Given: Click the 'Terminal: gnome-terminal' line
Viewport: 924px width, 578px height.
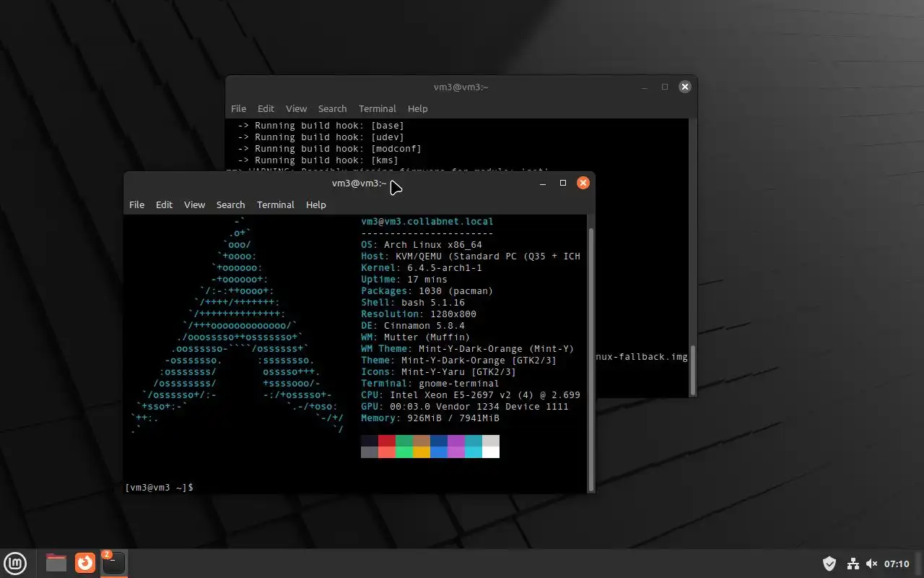Looking at the screenshot, I should (x=430, y=384).
